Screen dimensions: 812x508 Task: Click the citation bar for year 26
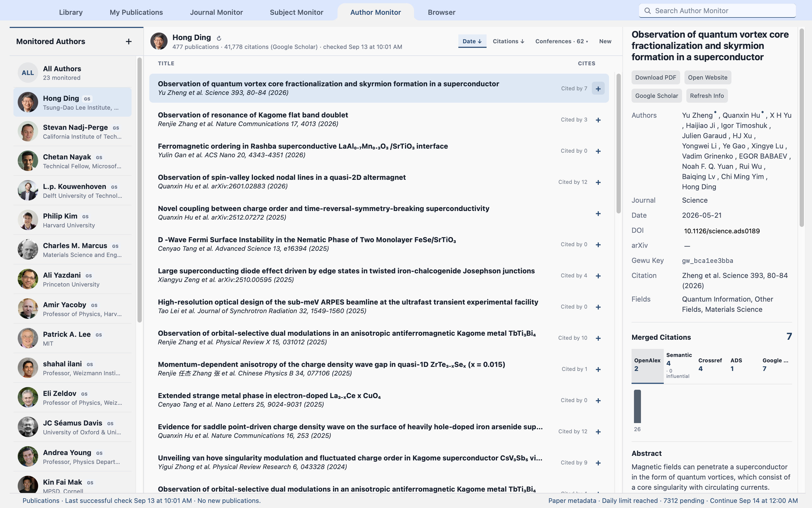click(x=637, y=406)
